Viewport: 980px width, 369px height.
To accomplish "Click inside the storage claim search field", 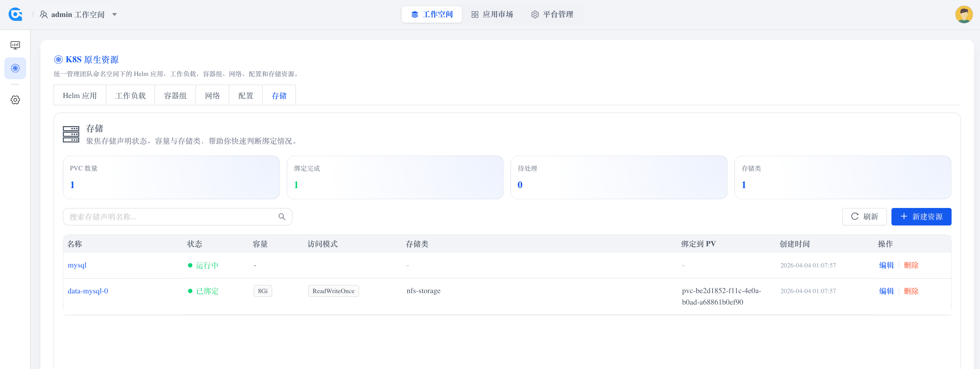I will pos(160,217).
